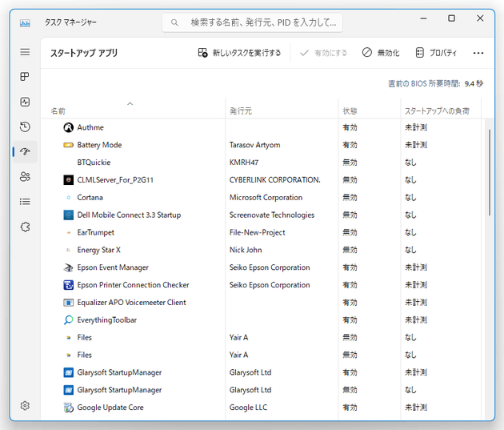The image size is (504, 430).
Task: Select the Google Update Core name
Action: point(110,408)
